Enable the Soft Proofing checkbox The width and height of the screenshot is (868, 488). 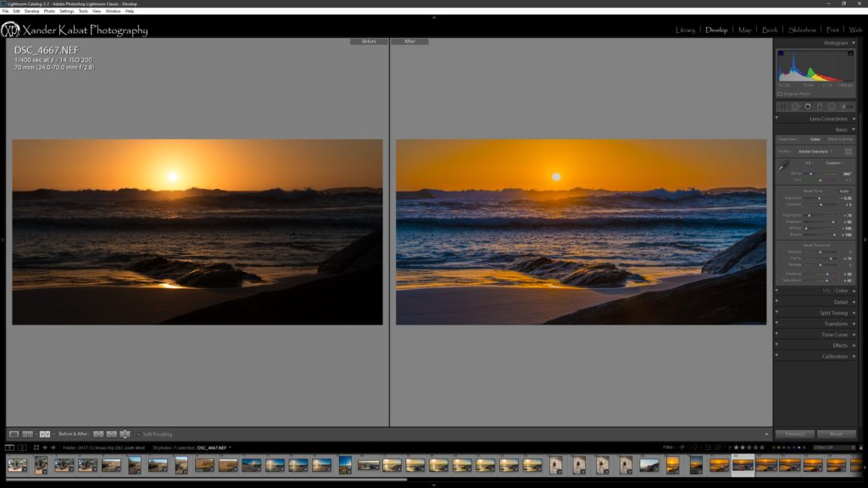(x=139, y=434)
